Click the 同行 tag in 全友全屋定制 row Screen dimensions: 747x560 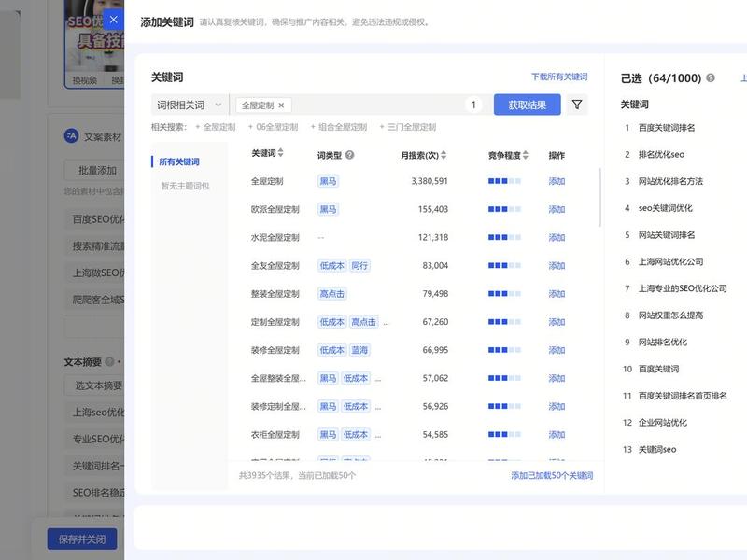coord(359,265)
